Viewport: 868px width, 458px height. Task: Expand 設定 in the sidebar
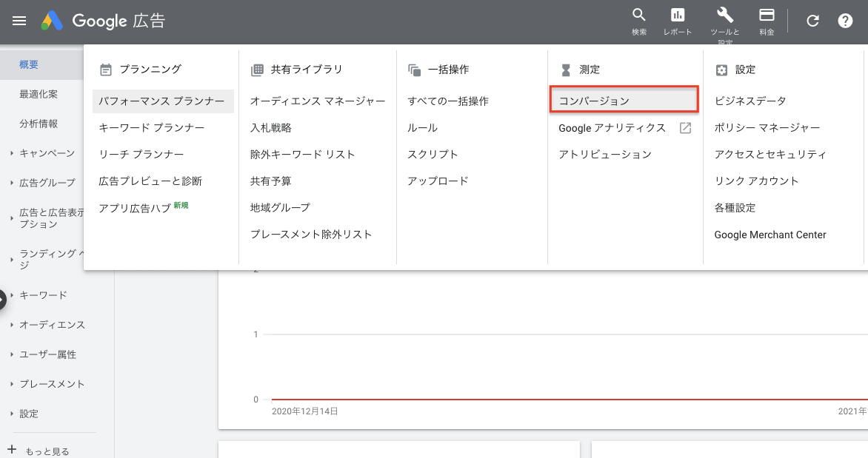click(x=12, y=414)
